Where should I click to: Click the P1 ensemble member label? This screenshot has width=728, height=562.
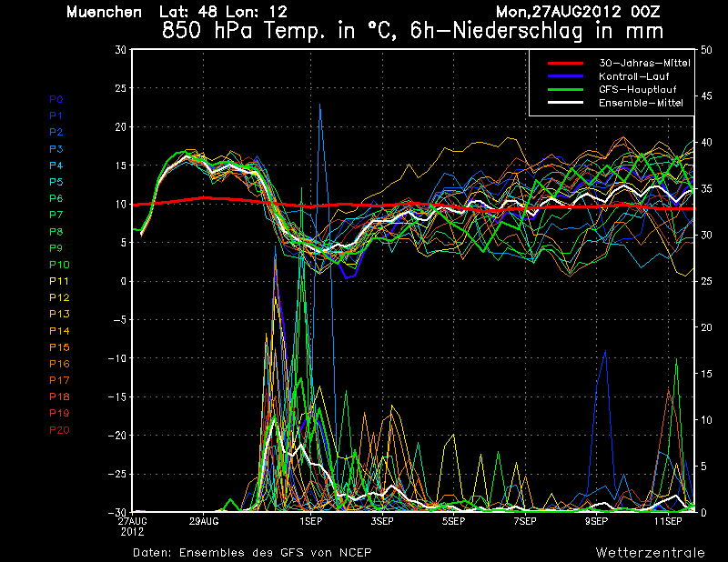pos(56,115)
